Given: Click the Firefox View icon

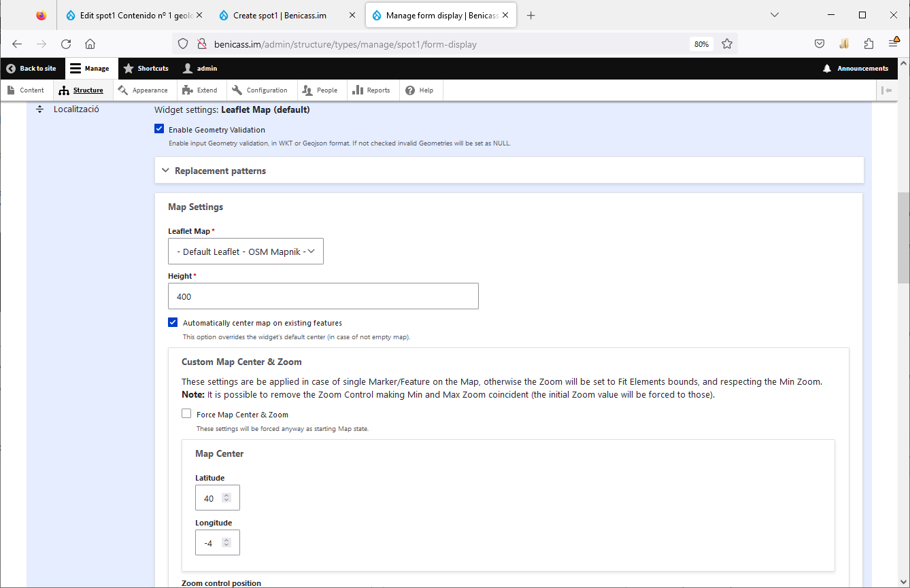Looking at the screenshot, I should coord(41,16).
